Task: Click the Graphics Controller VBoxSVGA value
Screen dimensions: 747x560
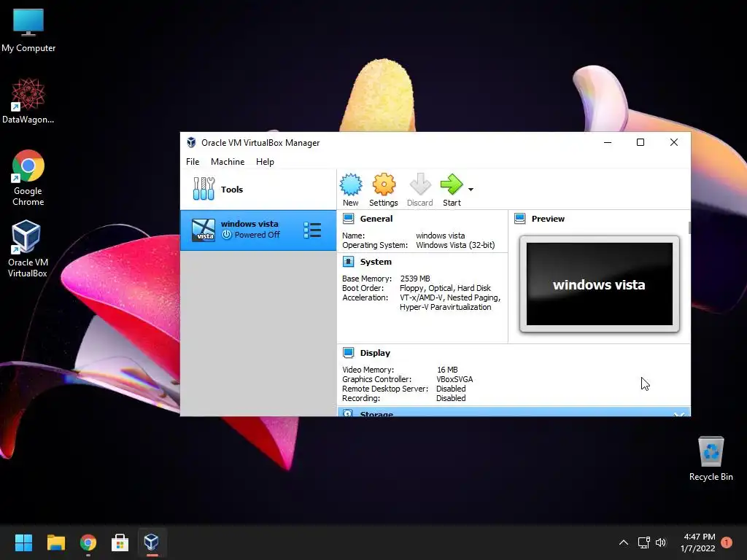Action: (454, 379)
